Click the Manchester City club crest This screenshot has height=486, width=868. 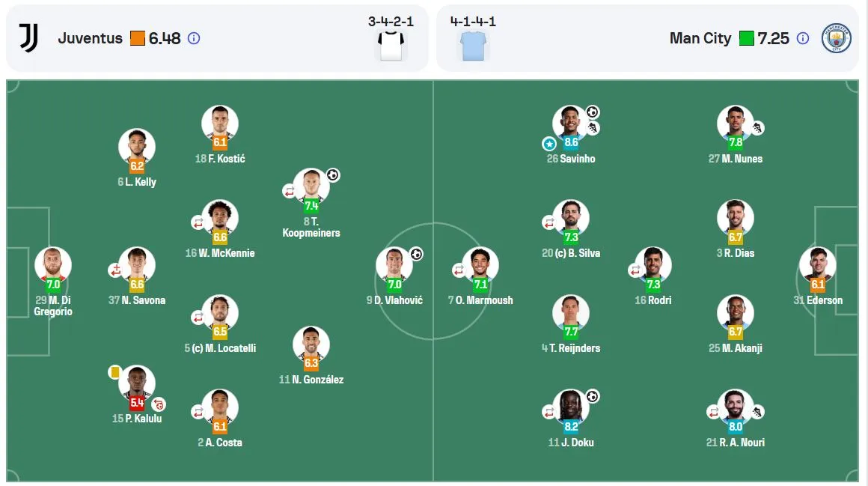836,38
